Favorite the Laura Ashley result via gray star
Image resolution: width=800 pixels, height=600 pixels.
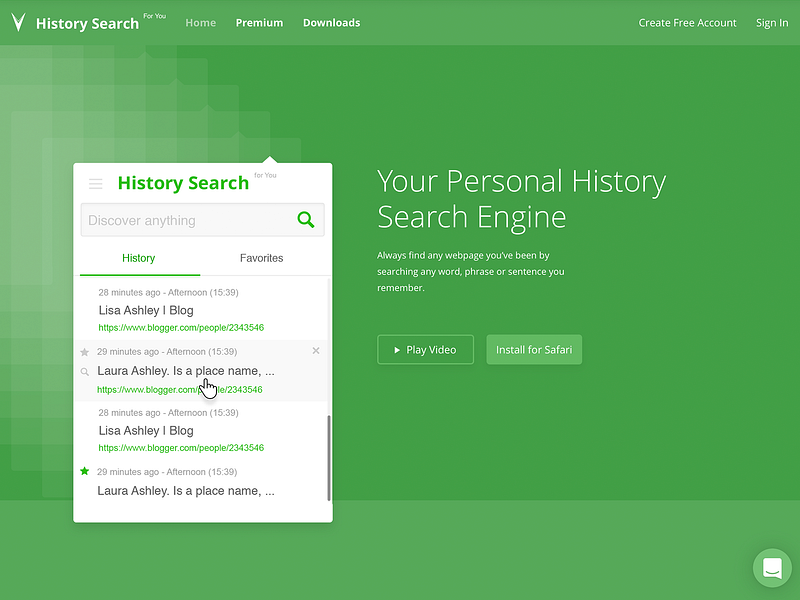86,351
